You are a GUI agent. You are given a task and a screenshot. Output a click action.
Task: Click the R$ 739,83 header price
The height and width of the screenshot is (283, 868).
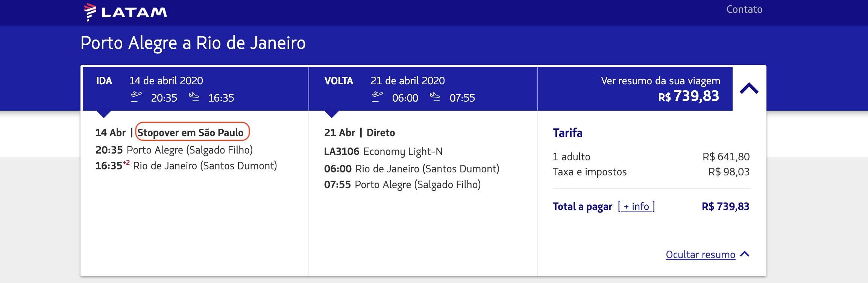(x=689, y=96)
